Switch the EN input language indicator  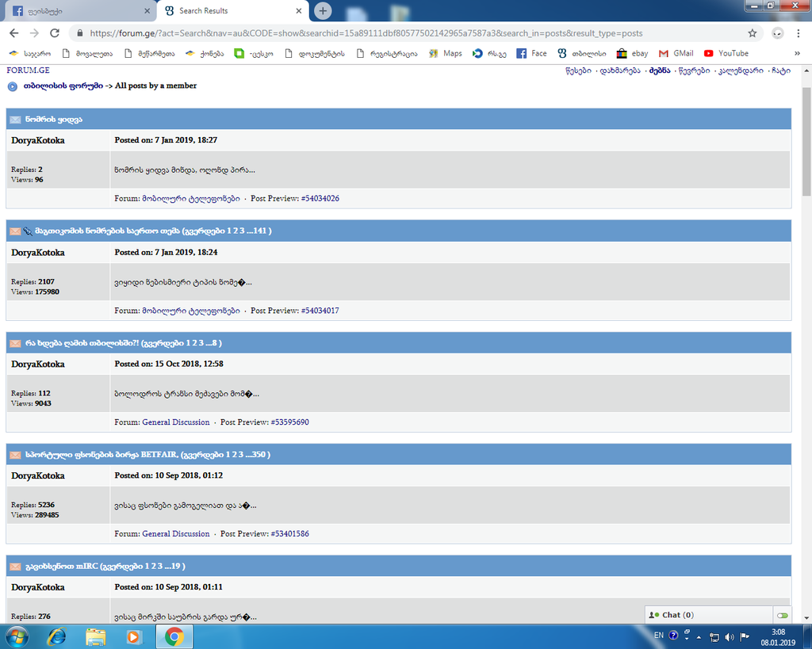[x=659, y=635]
